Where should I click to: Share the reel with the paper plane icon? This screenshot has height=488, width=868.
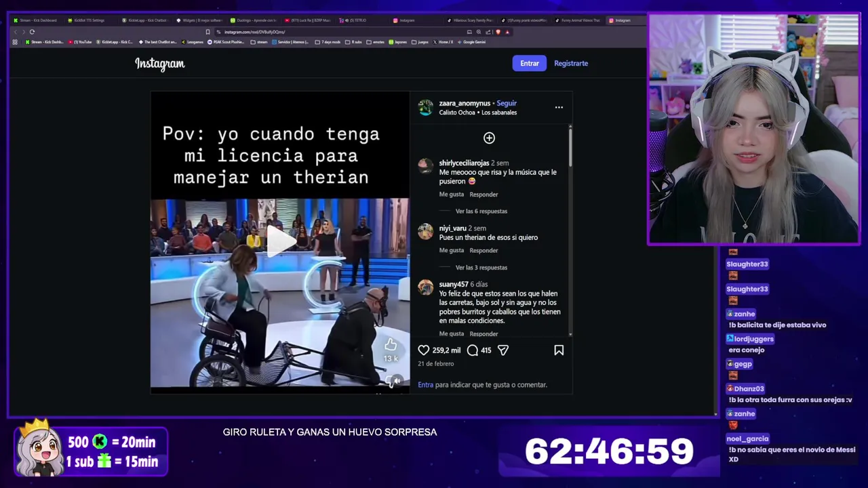tap(503, 350)
